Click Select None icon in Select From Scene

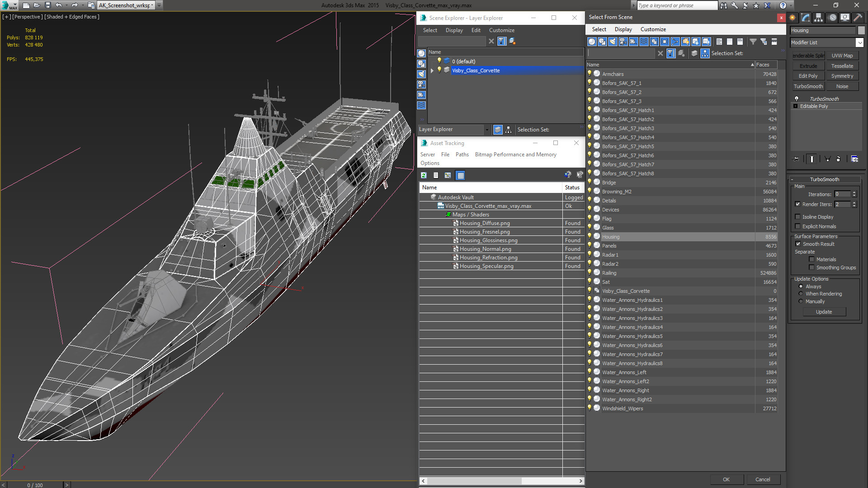[x=730, y=42]
